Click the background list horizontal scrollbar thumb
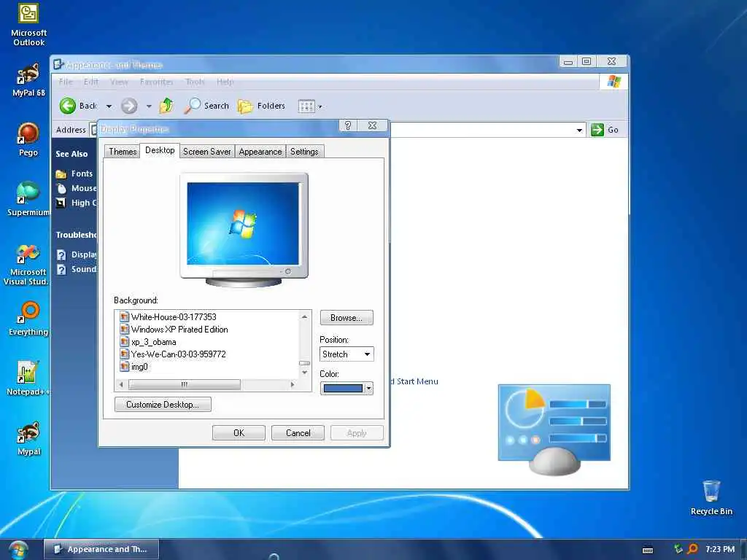The image size is (747, 560). click(185, 384)
